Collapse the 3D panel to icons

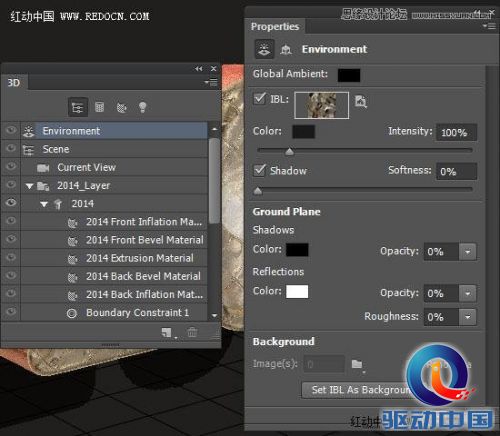(199, 69)
